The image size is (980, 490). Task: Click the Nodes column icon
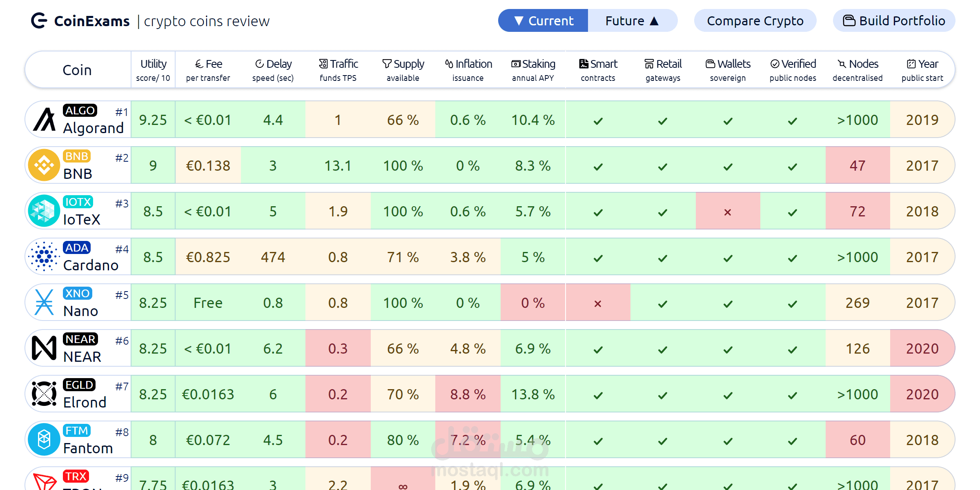point(842,64)
